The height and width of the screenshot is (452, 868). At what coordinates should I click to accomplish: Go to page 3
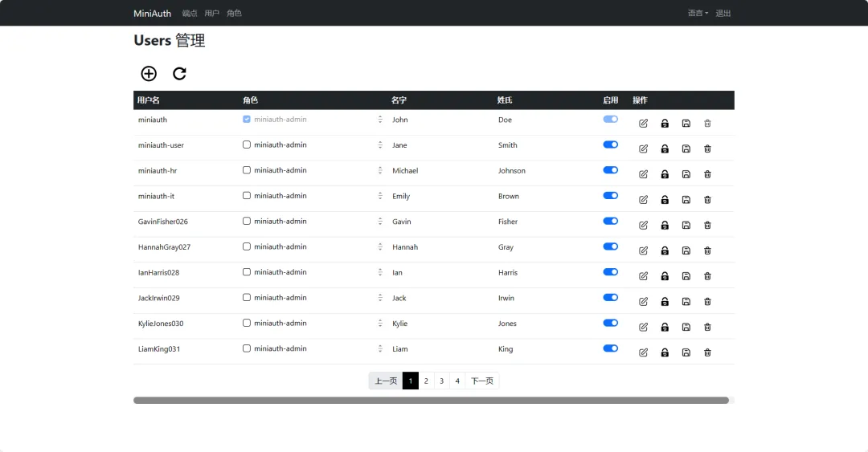[442, 381]
